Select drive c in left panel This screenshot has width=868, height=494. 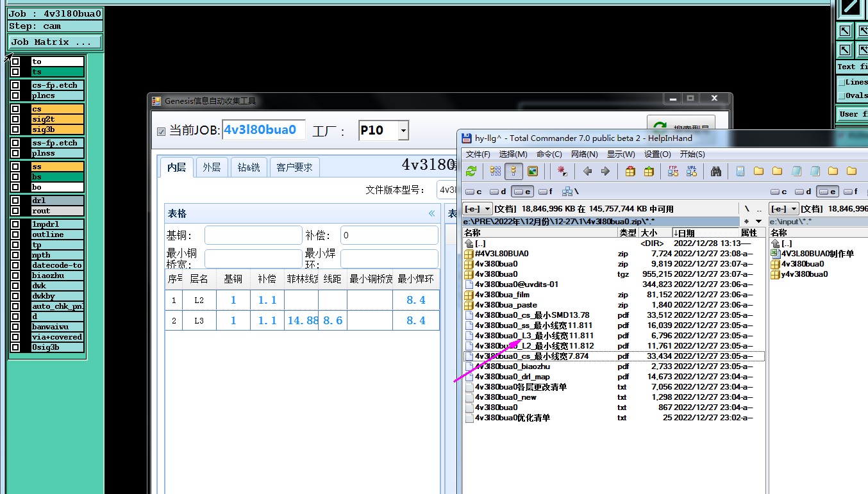tap(474, 192)
